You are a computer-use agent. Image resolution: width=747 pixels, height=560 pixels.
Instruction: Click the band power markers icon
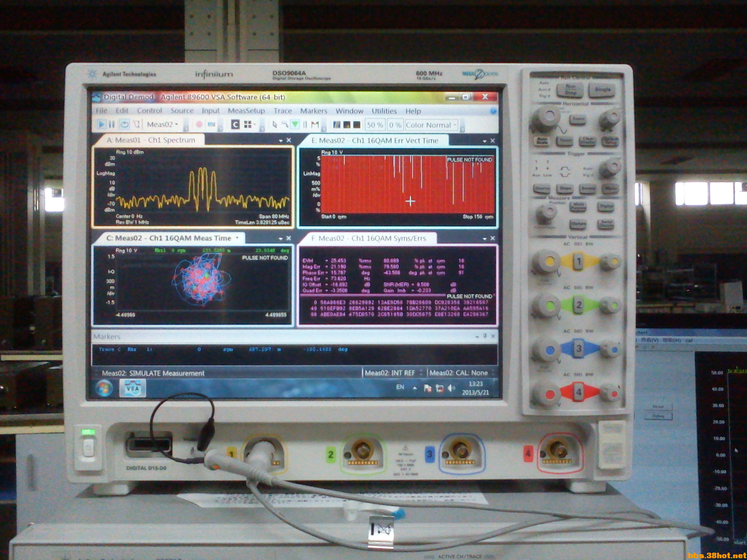coord(305,125)
